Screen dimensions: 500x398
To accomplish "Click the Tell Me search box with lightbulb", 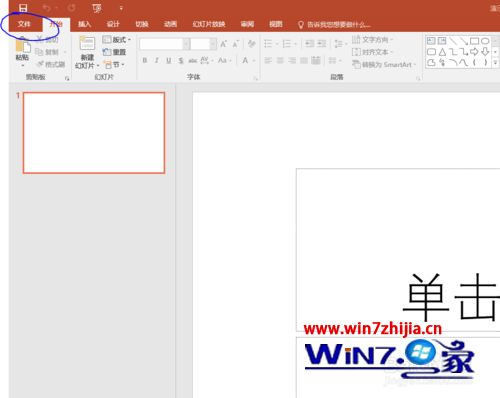I will click(334, 25).
